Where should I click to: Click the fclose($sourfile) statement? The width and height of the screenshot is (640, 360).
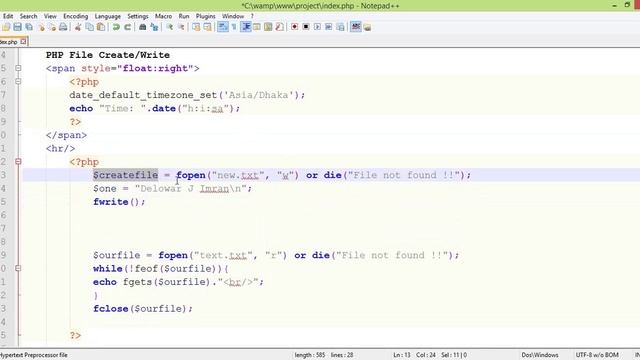click(x=143, y=309)
